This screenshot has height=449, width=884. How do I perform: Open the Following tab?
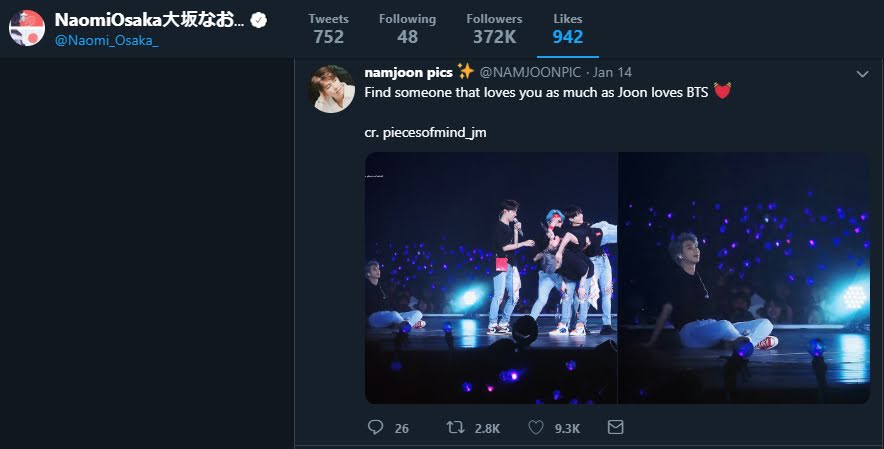pyautogui.click(x=407, y=29)
